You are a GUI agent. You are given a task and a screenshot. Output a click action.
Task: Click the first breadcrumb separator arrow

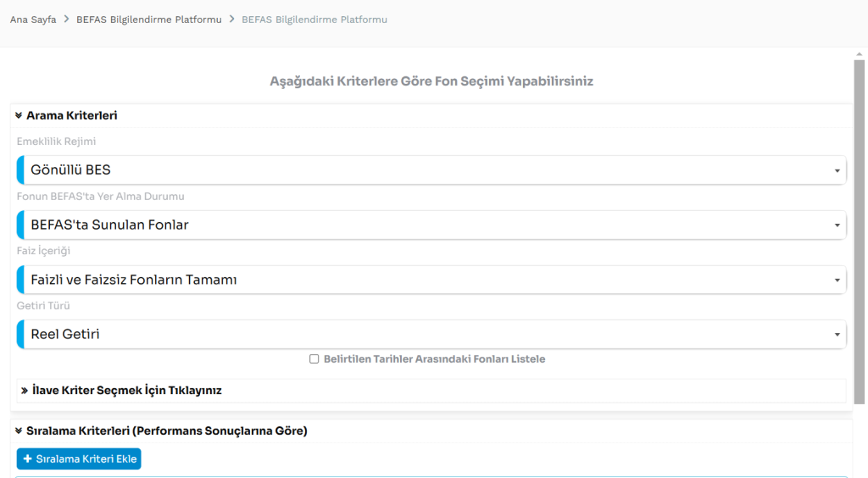(x=67, y=19)
